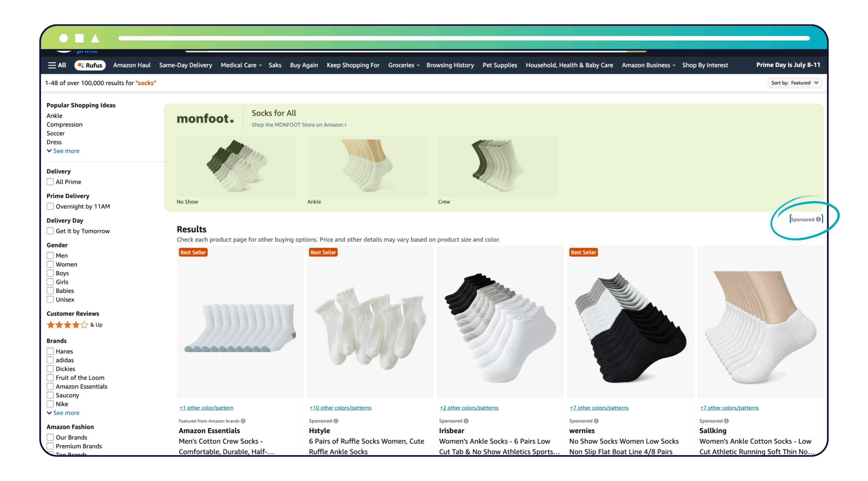Open +10 other colors/patterns link

[x=340, y=407]
